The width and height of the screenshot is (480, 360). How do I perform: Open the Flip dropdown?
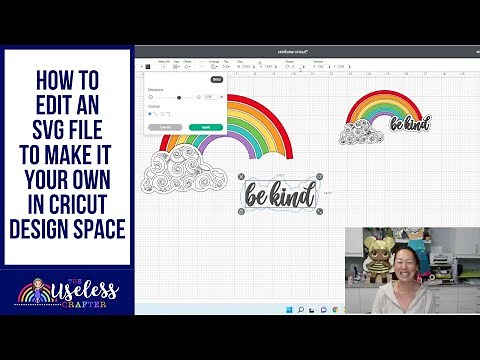tap(226, 67)
